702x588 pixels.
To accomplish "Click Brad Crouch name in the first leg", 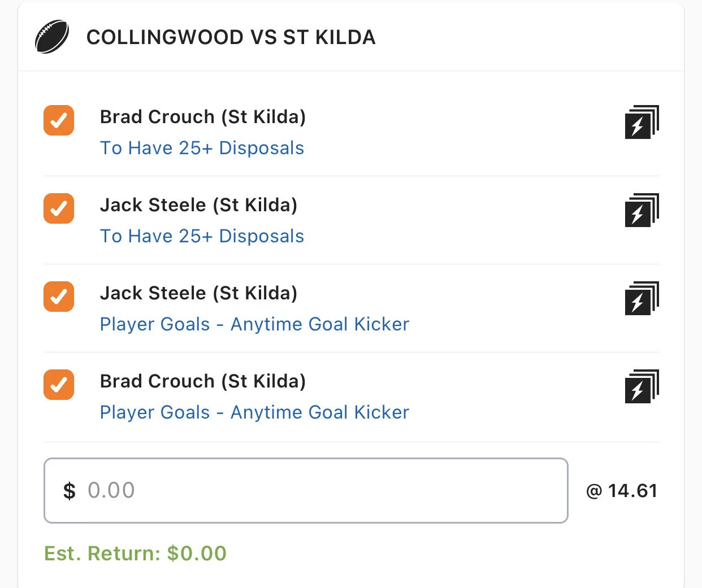I will coord(202,117).
